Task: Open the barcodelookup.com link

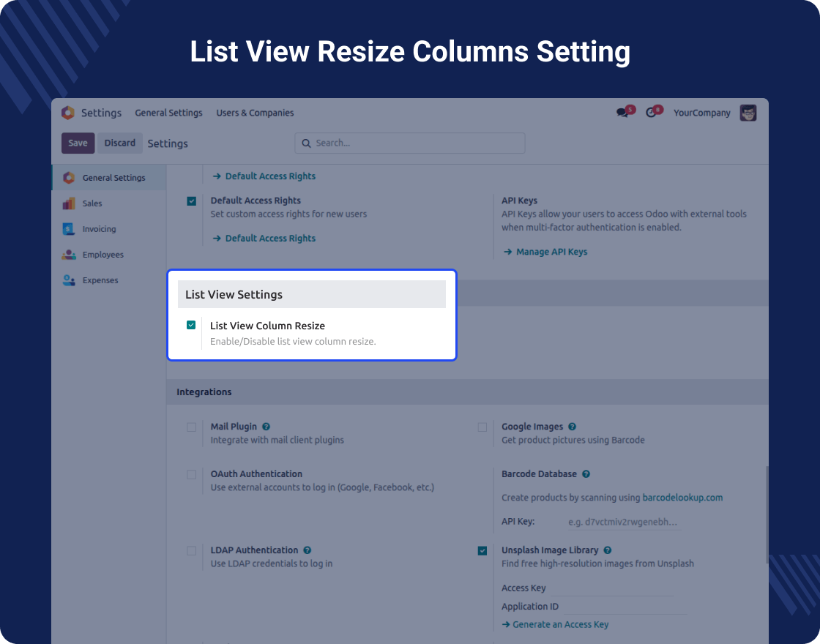Action: (x=682, y=498)
